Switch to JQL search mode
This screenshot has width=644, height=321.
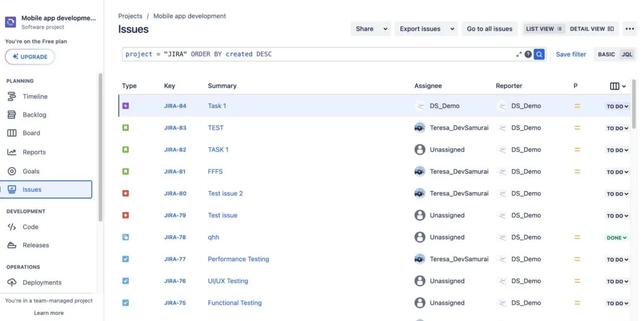[627, 54]
